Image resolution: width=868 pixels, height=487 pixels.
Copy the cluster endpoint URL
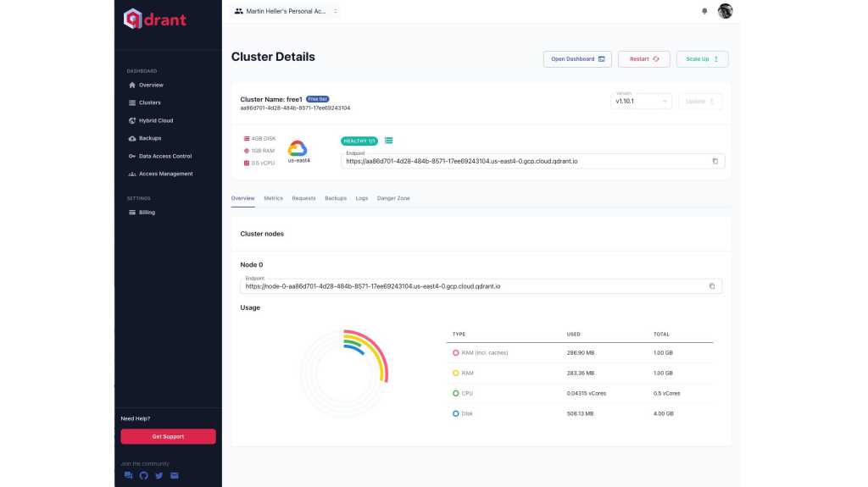tap(715, 161)
